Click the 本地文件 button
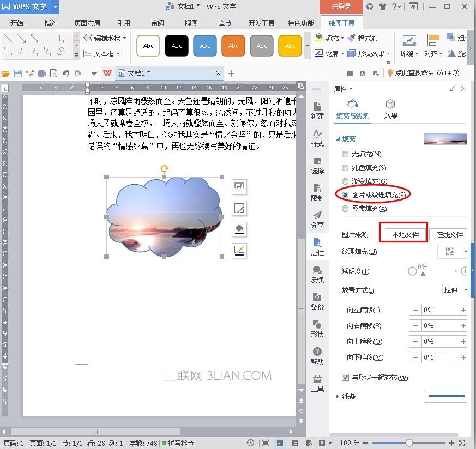476x449 pixels. click(x=403, y=234)
